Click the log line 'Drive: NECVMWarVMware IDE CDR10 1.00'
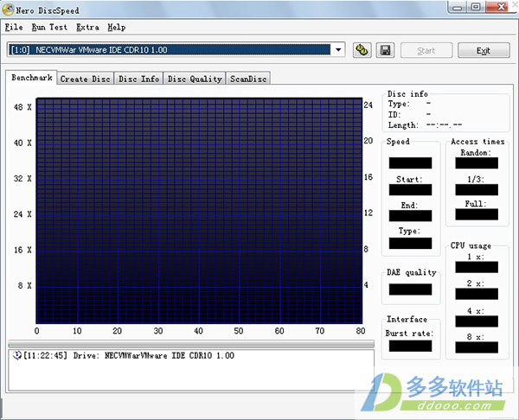This screenshot has width=519, height=420. [154, 355]
